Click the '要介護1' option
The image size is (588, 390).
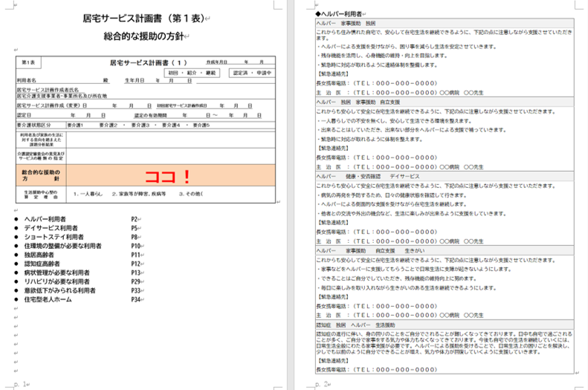[x=75, y=125]
